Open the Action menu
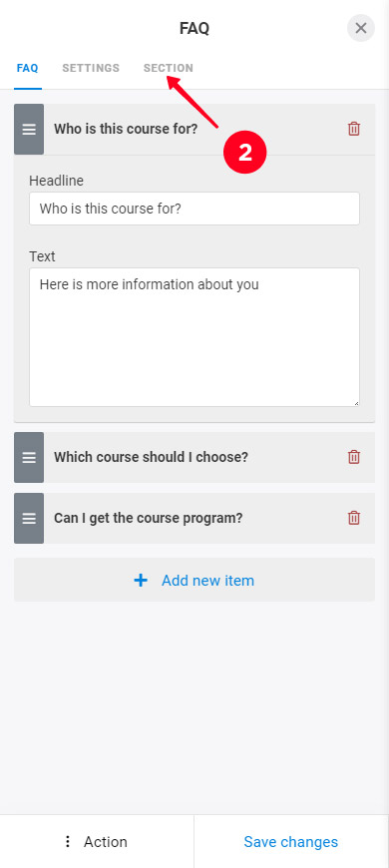 pos(97,841)
